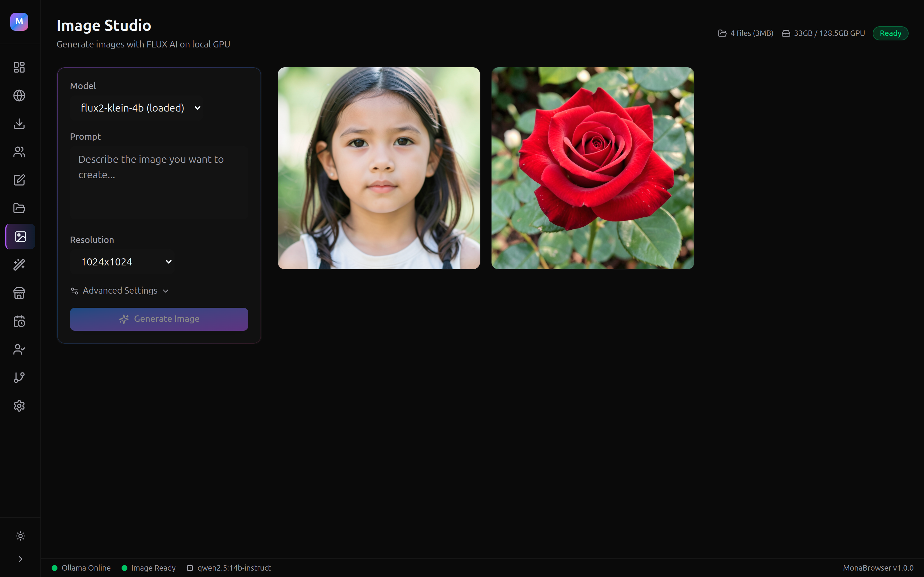
Task: Select the globe browser icon
Action: (20, 96)
